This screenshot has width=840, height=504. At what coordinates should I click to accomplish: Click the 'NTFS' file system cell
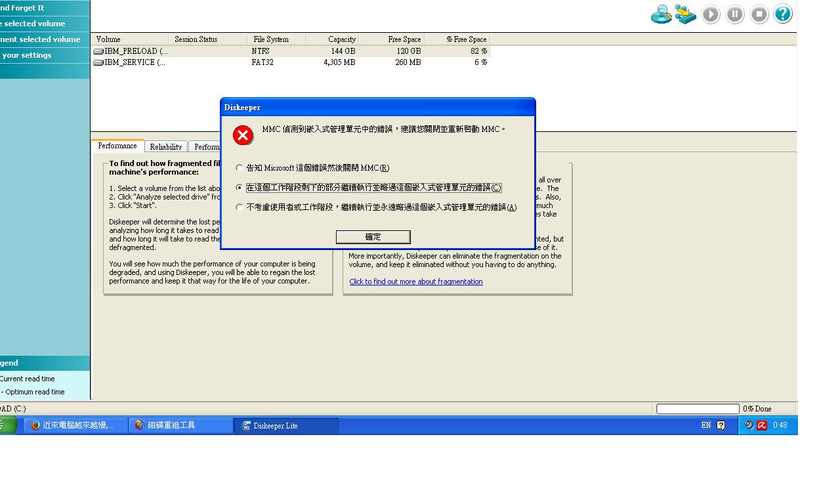pyautogui.click(x=261, y=51)
